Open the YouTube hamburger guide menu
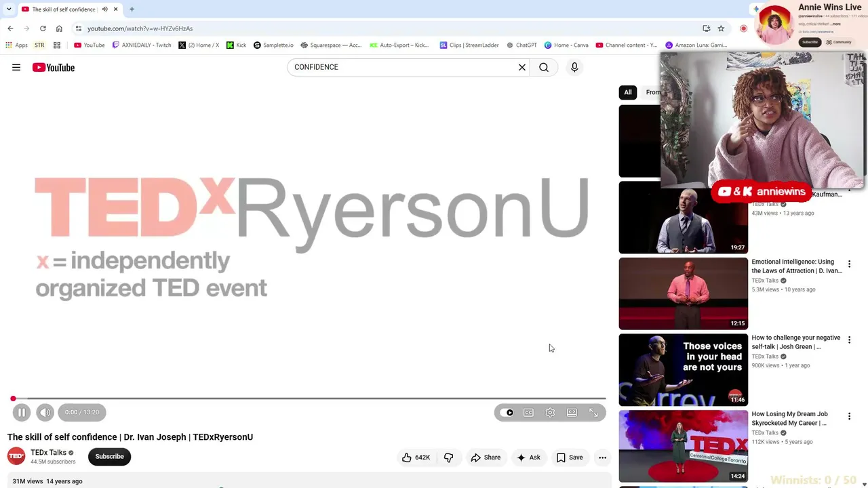This screenshot has width=868, height=488. point(16,67)
